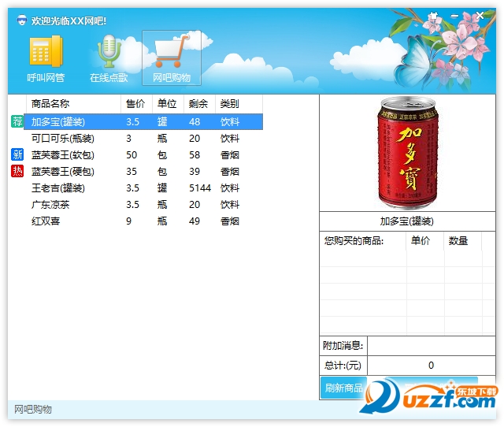Minimize the window
Screen dimensions: 504x427
click(x=454, y=16)
